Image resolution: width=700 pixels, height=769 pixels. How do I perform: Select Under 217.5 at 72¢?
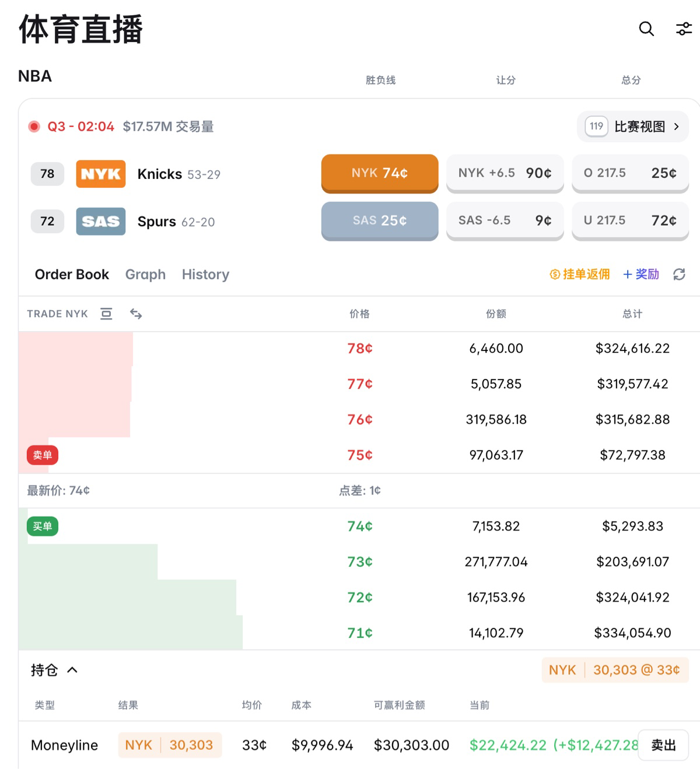631,220
